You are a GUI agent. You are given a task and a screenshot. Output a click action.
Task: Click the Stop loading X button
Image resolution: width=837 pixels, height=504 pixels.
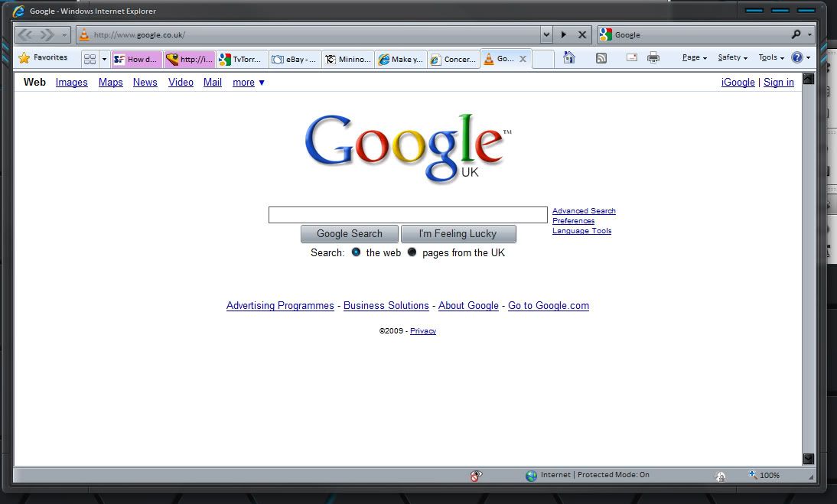coord(582,34)
